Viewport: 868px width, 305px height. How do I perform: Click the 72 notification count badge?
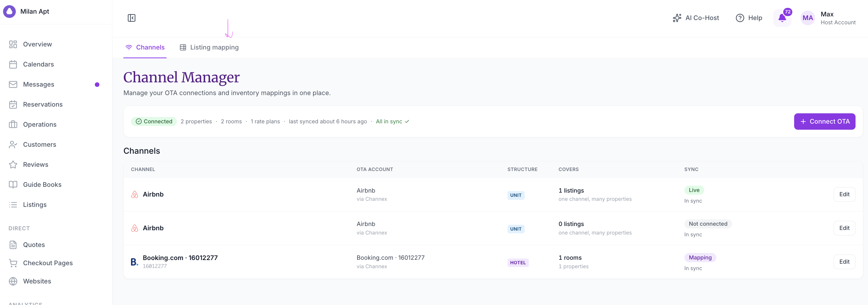(x=787, y=12)
